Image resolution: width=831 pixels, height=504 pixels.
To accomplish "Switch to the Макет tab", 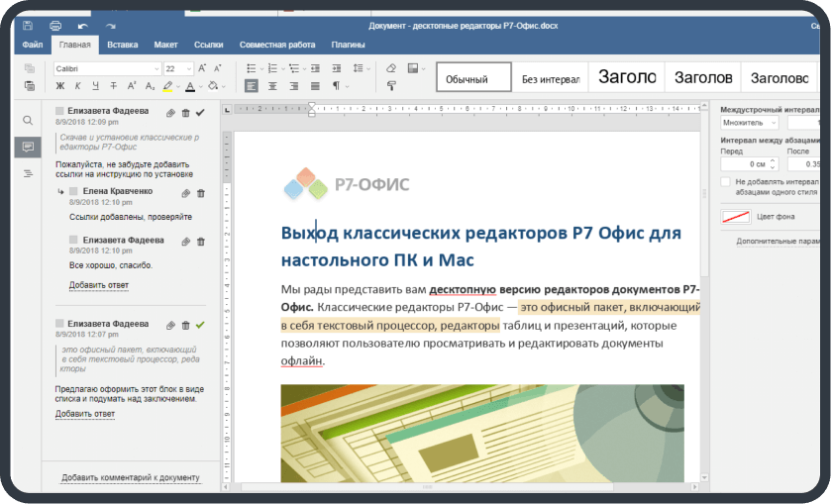I will [x=165, y=45].
